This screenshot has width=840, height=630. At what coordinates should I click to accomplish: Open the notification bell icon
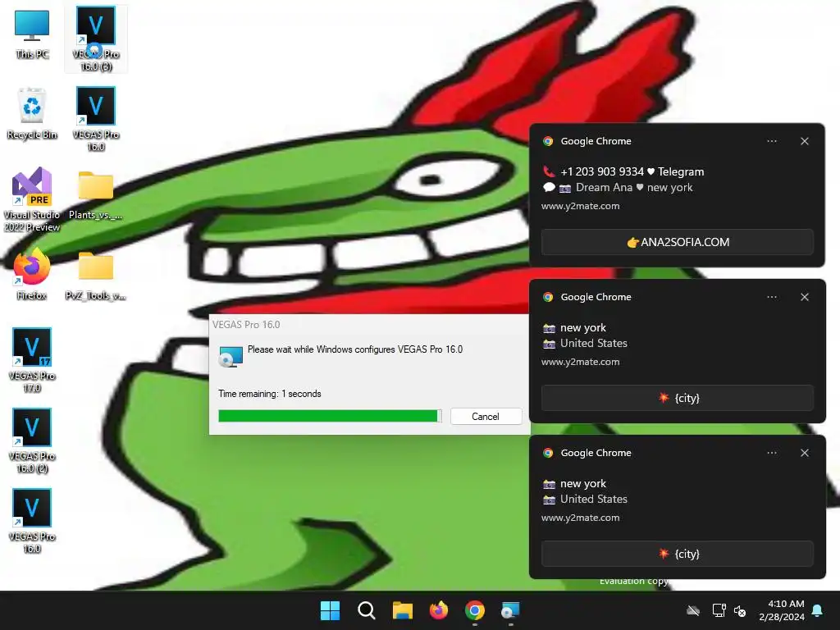click(818, 610)
